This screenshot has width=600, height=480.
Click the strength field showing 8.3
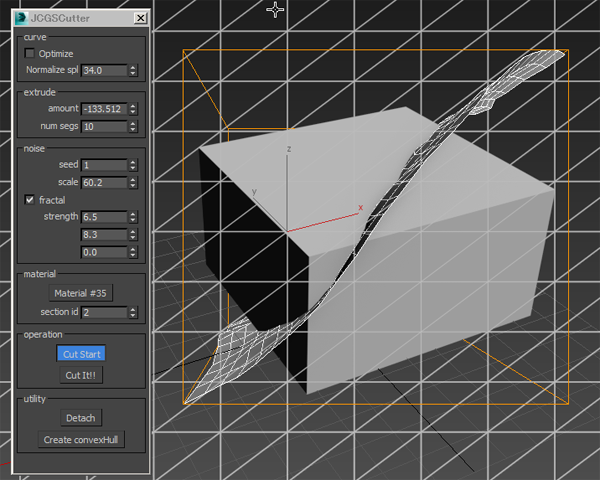point(104,235)
